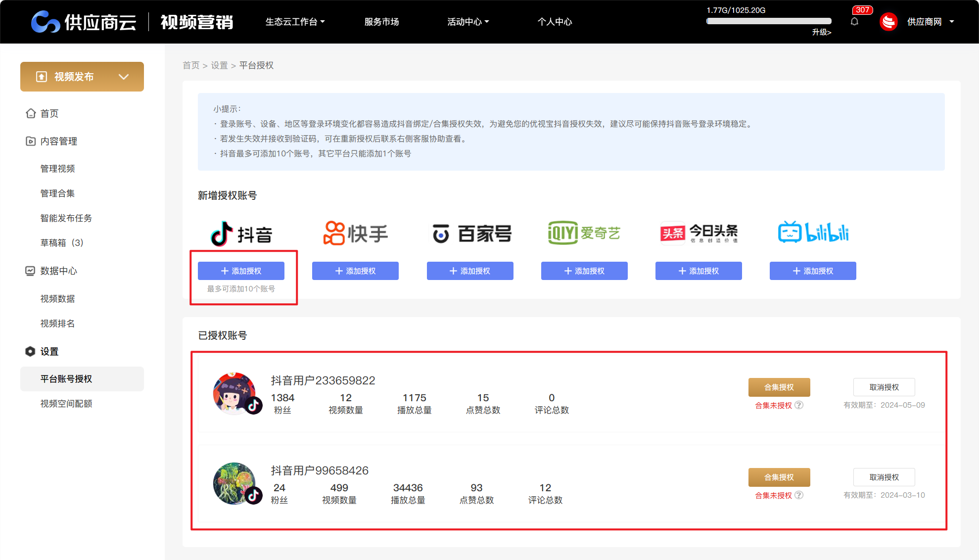The image size is (979, 560).
Task: Click 设置 in the breadcrumb
Action: pos(219,65)
